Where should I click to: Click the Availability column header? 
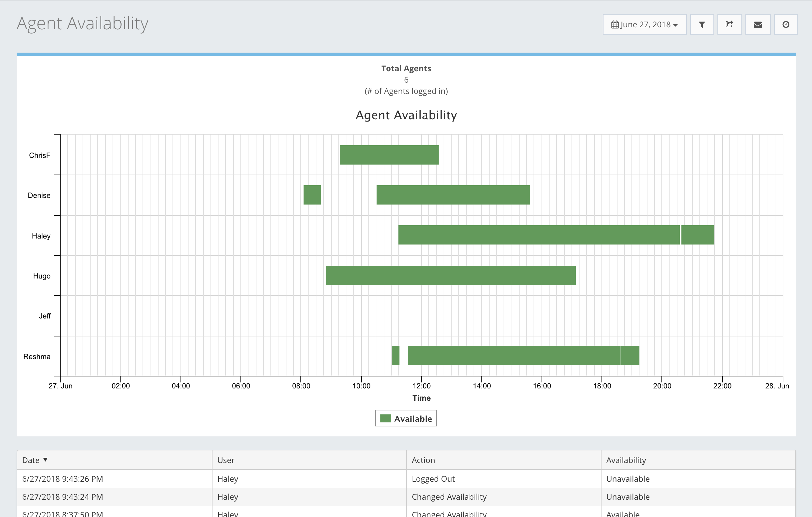(626, 460)
